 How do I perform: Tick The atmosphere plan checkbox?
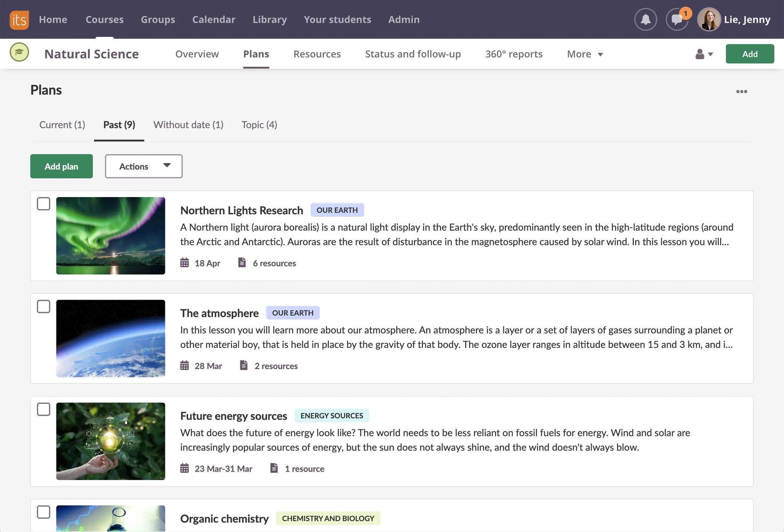[x=44, y=307]
